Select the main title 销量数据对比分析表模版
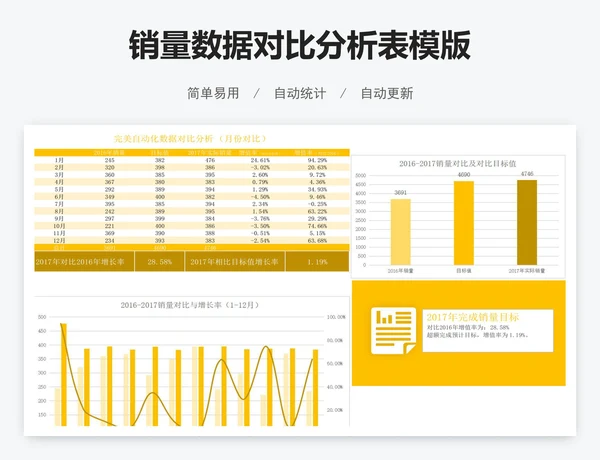This screenshot has width=600, height=460. (x=300, y=45)
